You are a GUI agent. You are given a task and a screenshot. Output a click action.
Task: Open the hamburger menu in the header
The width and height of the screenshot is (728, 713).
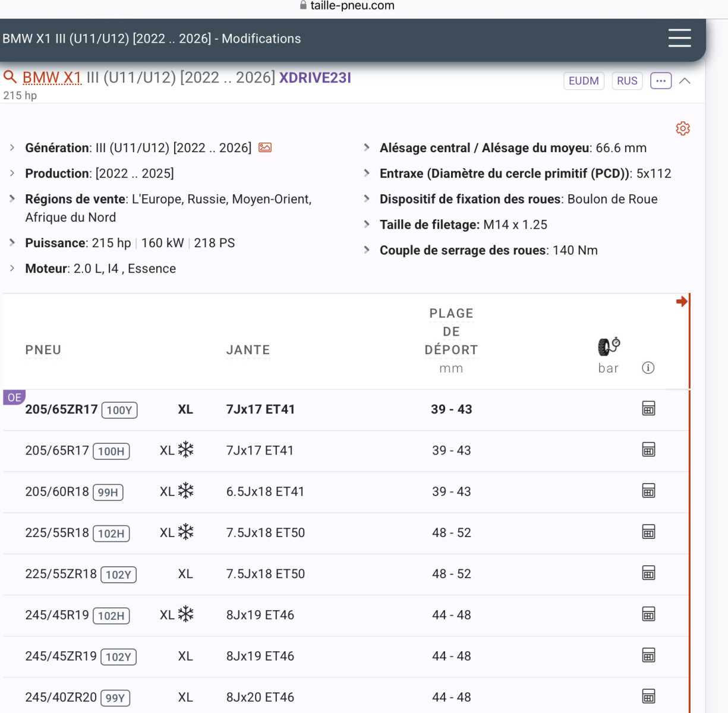pyautogui.click(x=679, y=38)
